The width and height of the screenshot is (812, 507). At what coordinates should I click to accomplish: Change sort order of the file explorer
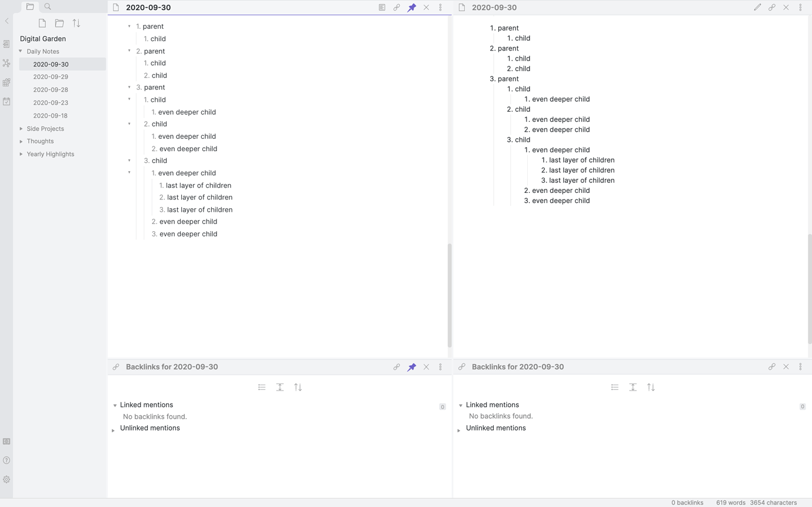pos(76,23)
